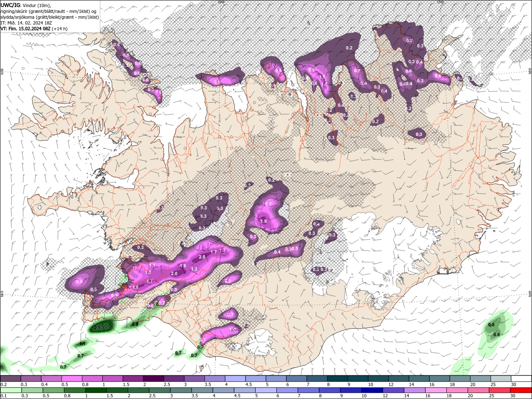Select the '0.6' value below 0.8 in southeast patch
The width and height of the screenshot is (532, 399).
497,335
